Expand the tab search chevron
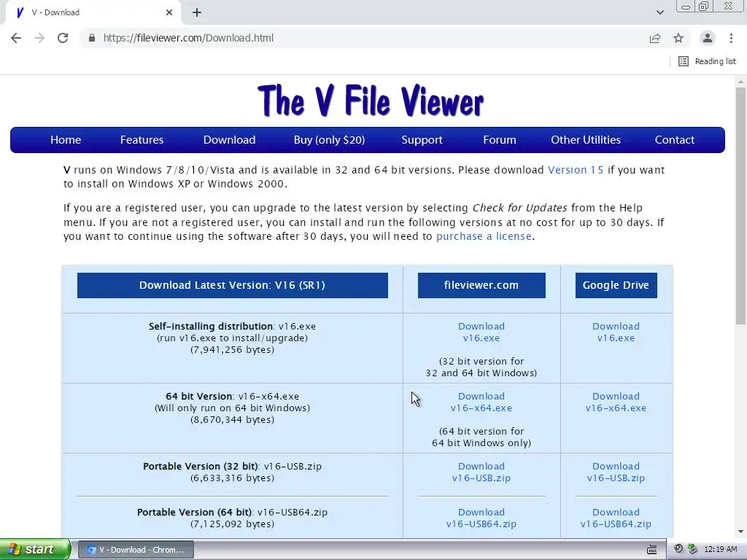747x560 pixels. click(x=659, y=12)
